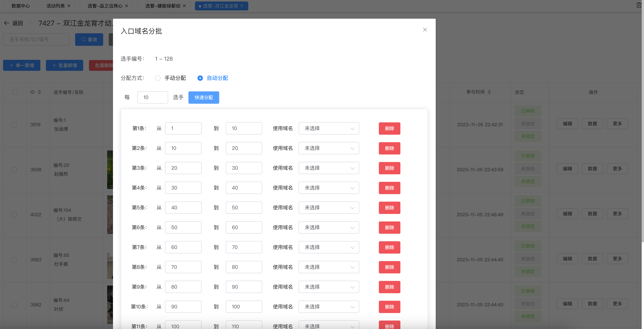Close the 选管-双江金龙育 tab
Screen dimensions: 644x329
point(242,6)
